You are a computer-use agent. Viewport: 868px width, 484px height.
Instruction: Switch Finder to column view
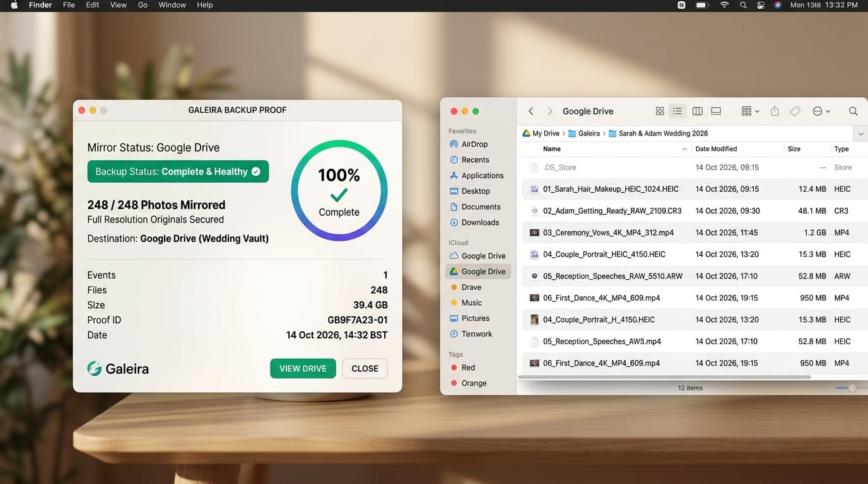(x=697, y=111)
